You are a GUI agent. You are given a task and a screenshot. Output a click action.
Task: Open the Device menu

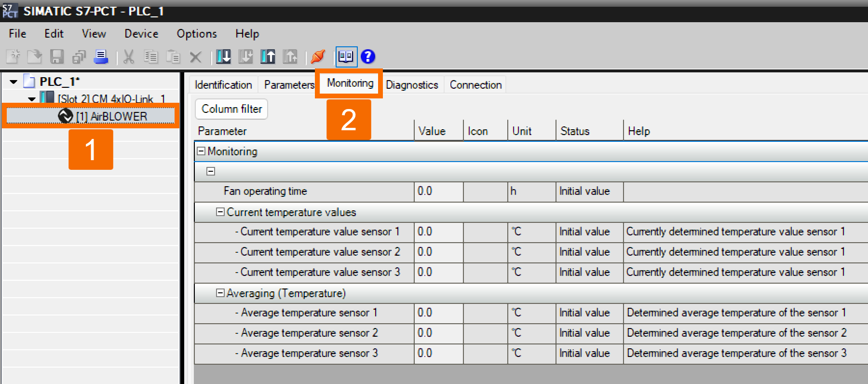141,34
